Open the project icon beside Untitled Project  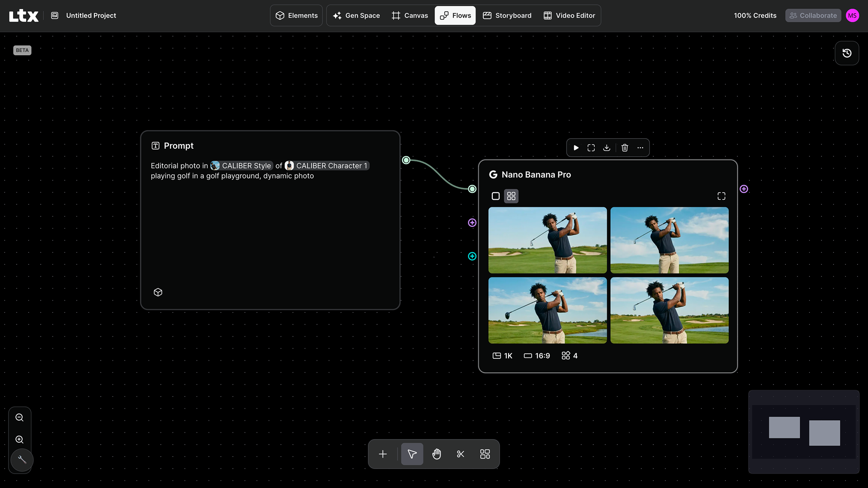pos(55,15)
